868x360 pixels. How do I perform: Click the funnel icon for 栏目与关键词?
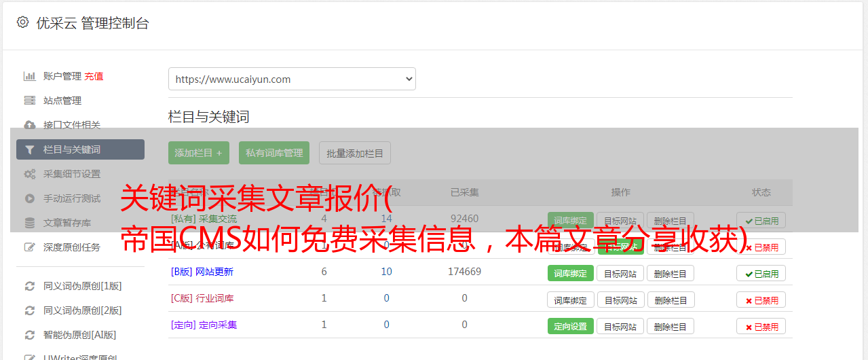30,149
